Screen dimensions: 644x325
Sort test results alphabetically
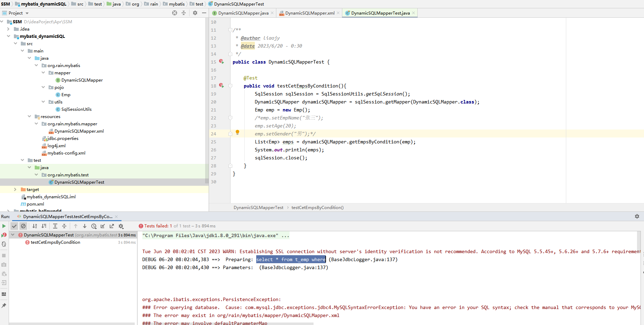[35, 226]
